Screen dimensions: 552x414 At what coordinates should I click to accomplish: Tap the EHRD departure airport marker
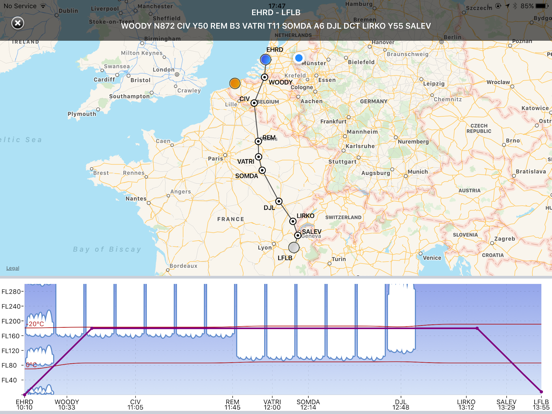coord(265,59)
